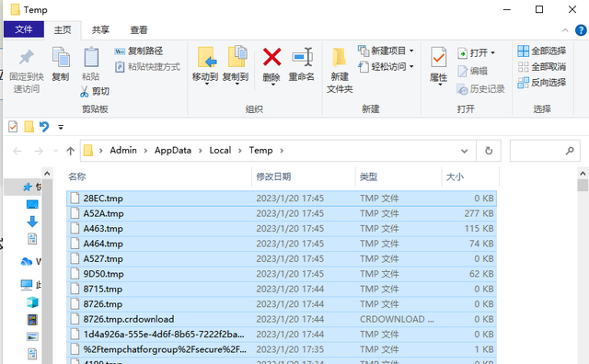This screenshot has width=589, height=364.
Task: Click the OneDrive cloud sidebar icon
Action: point(27,262)
